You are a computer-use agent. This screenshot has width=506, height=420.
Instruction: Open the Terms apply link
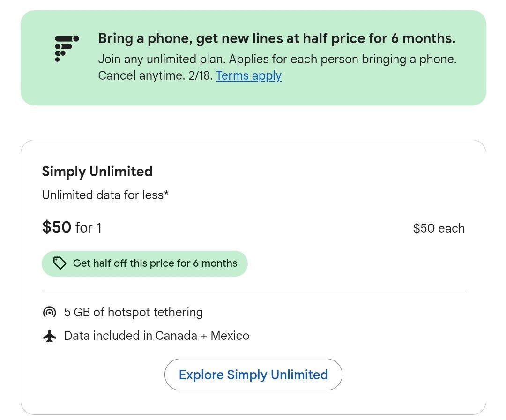point(248,76)
